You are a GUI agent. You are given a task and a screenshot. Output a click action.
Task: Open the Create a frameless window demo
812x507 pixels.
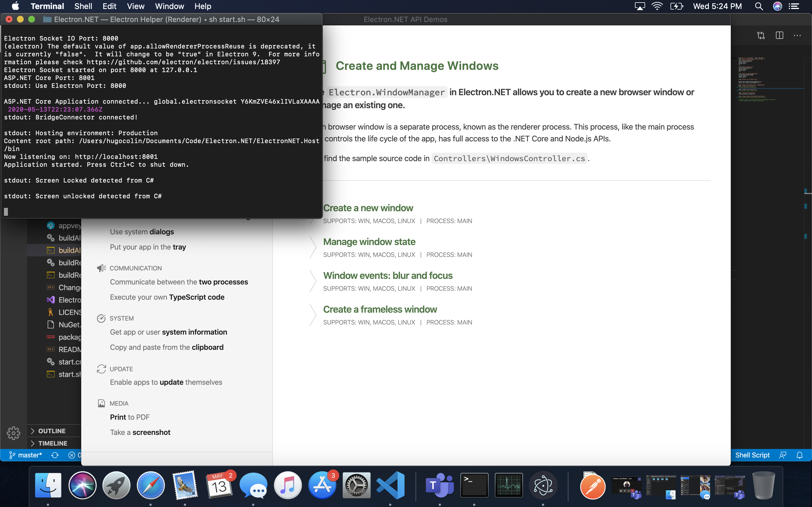[380, 309]
